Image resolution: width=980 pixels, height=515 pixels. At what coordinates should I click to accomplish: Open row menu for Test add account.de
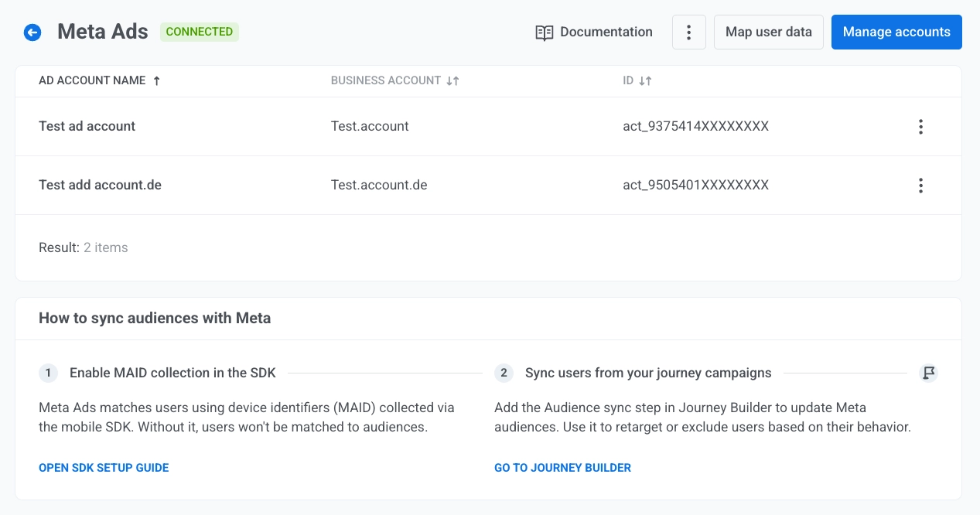pyautogui.click(x=920, y=186)
